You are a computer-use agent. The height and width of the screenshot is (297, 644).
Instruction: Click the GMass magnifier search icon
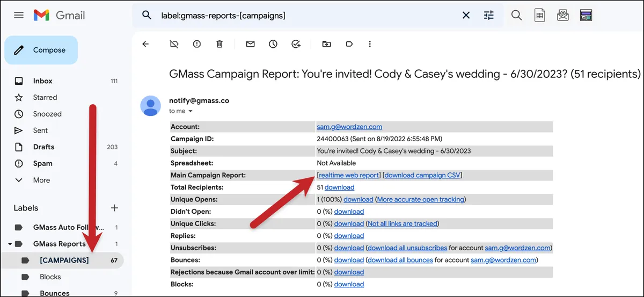tap(516, 15)
